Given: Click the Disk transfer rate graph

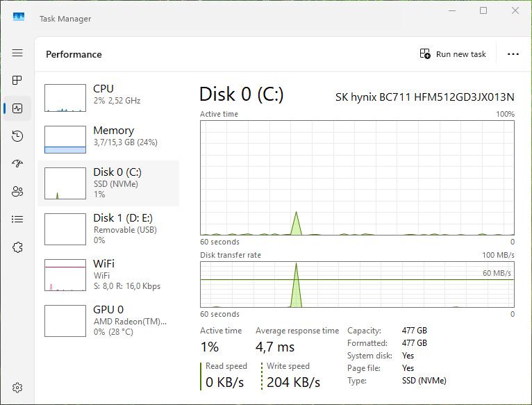Looking at the screenshot, I should (x=357, y=284).
